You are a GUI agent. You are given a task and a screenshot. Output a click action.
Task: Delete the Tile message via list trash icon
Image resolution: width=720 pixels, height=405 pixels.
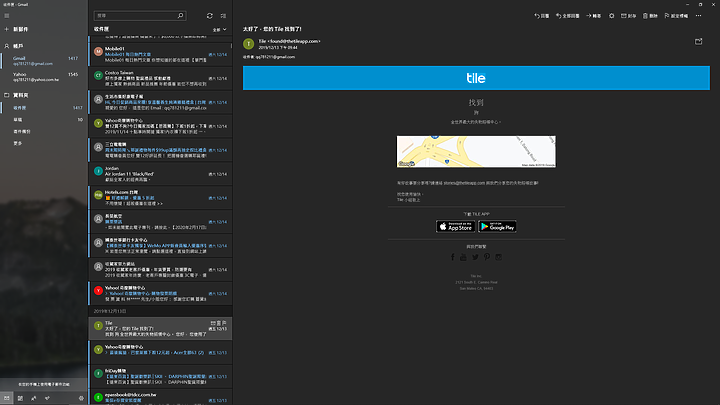coord(219,323)
